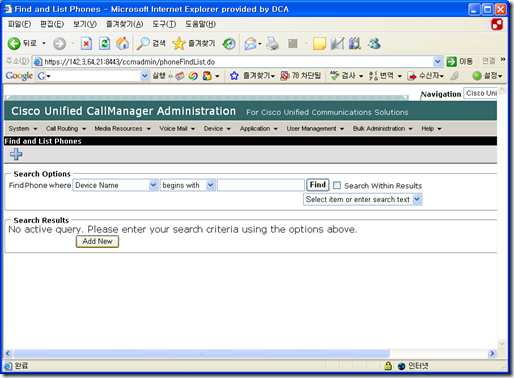Open the Device Name field dropdown
514x378 pixels.
pos(153,185)
